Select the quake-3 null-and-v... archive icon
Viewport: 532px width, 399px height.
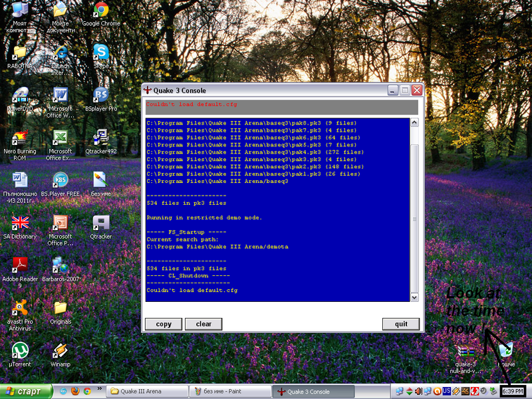465,360
